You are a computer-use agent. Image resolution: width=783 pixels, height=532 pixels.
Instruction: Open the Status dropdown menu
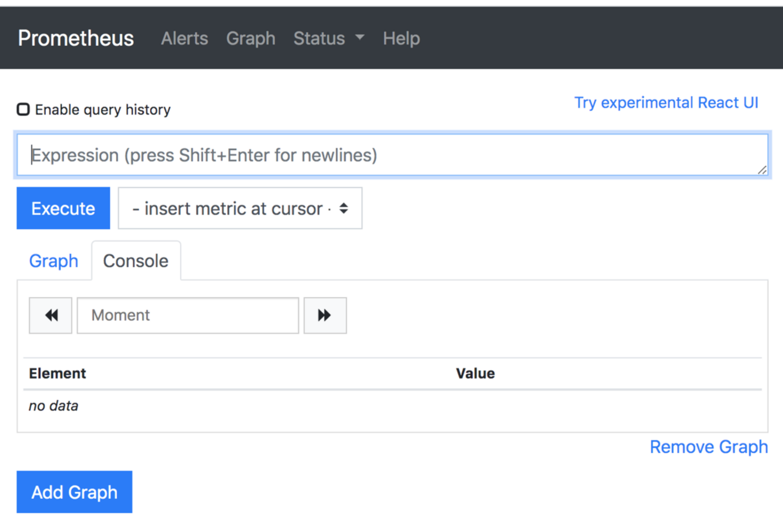pos(328,39)
